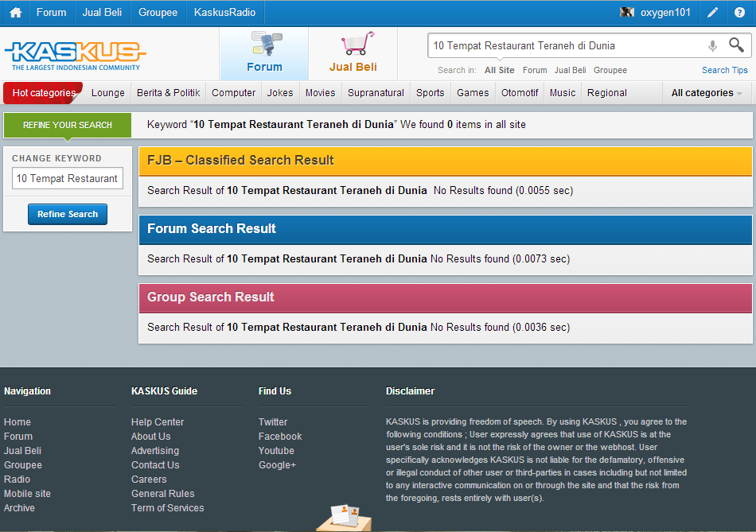756x532 pixels.
Task: Open the Careers link
Action: click(149, 480)
